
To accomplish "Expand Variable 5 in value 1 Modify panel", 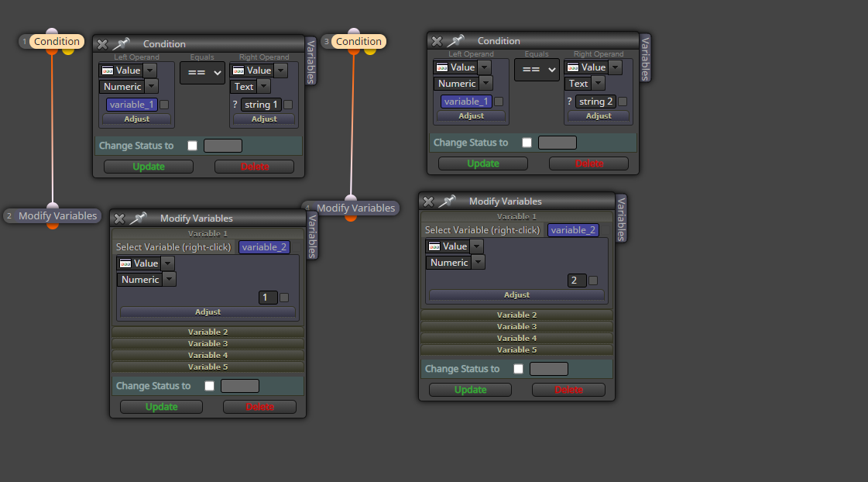I will point(208,367).
